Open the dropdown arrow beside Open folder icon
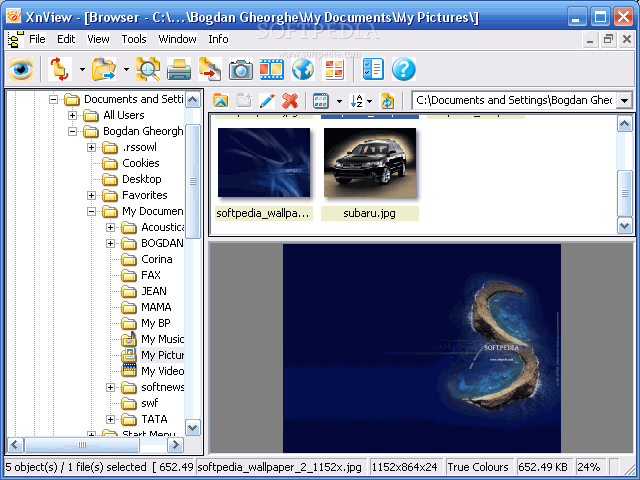Image resolution: width=640 pixels, height=480 pixels. click(126, 69)
